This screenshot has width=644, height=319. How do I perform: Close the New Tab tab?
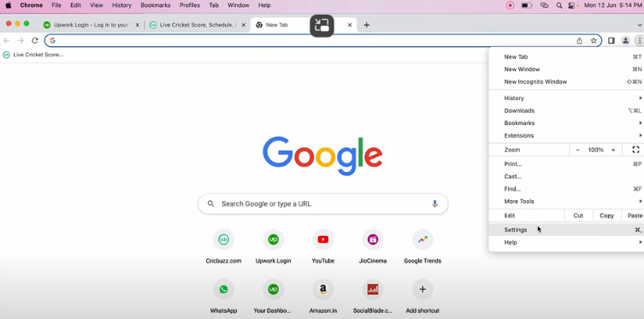click(x=350, y=25)
